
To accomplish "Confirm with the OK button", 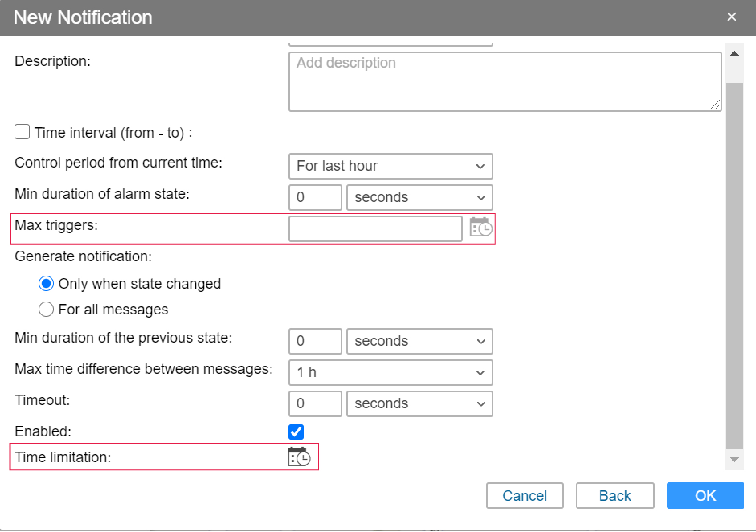I will pos(705,495).
